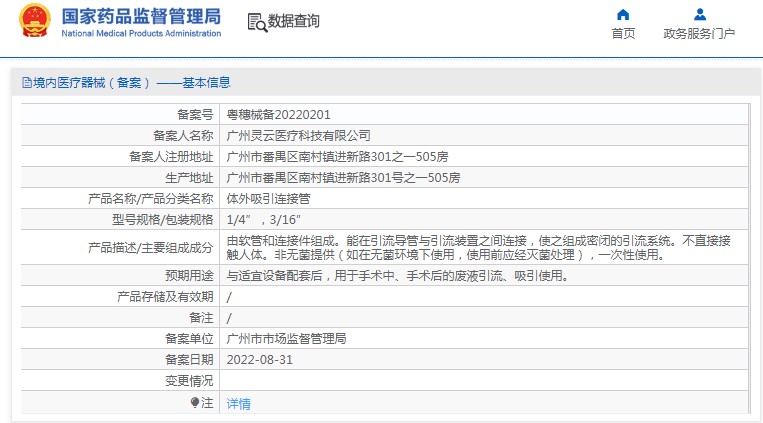Open the data query magnifier icon
The height and width of the screenshot is (423, 763).
[x=257, y=22]
